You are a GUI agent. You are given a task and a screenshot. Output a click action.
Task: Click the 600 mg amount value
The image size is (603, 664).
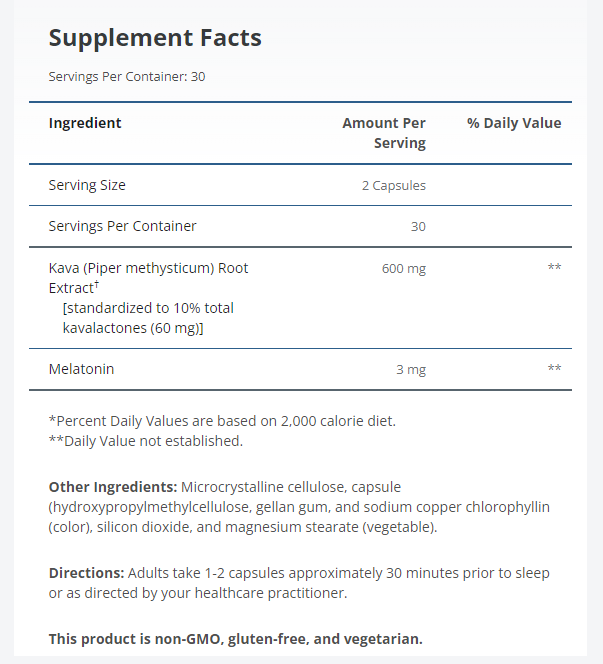(x=404, y=268)
